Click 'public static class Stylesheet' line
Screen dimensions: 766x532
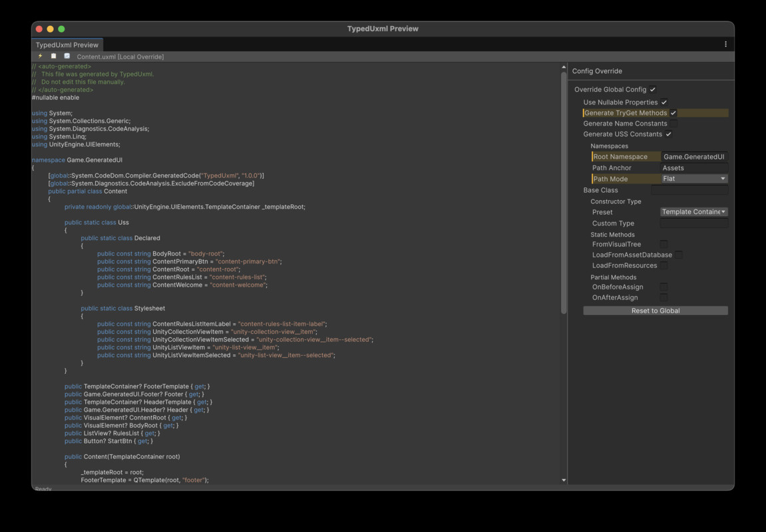(x=122, y=309)
